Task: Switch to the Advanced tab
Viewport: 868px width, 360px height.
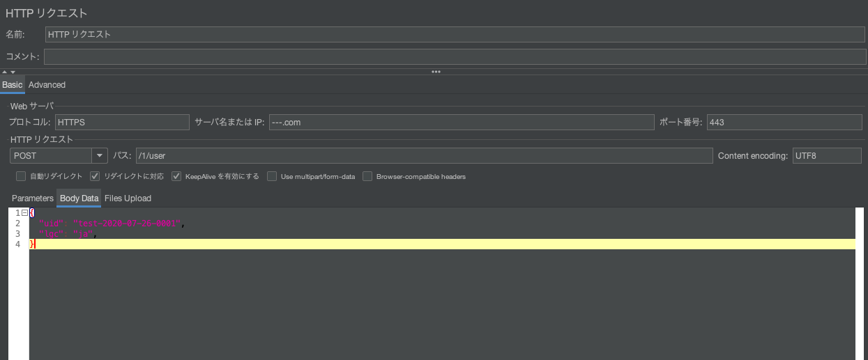Action: (47, 85)
